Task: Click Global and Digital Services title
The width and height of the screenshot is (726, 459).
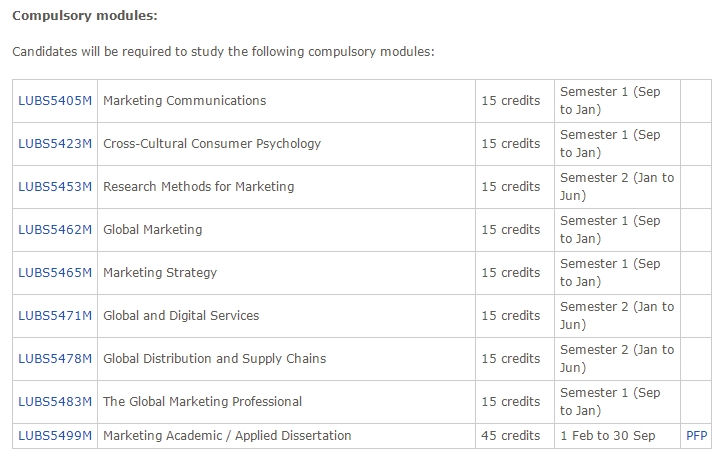Action: tap(181, 316)
